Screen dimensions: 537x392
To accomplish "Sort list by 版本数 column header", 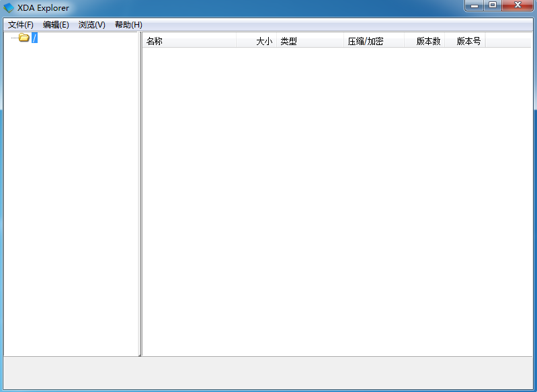I will tap(424, 41).
